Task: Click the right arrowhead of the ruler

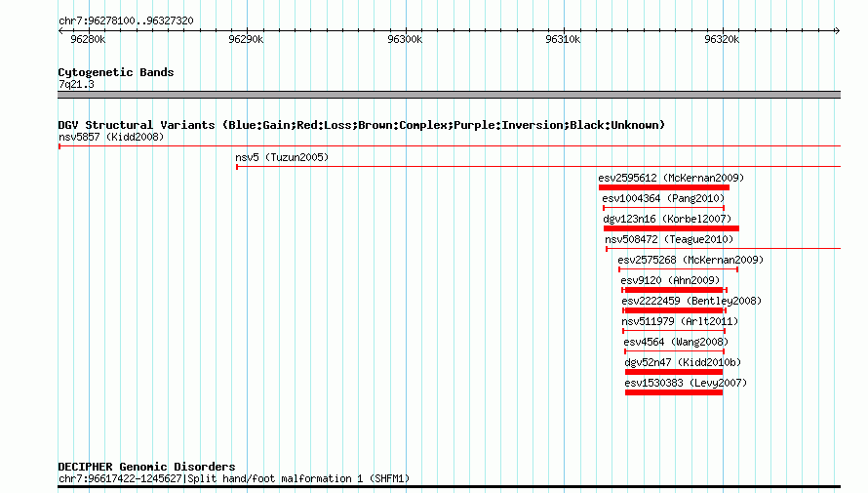Action: click(838, 30)
